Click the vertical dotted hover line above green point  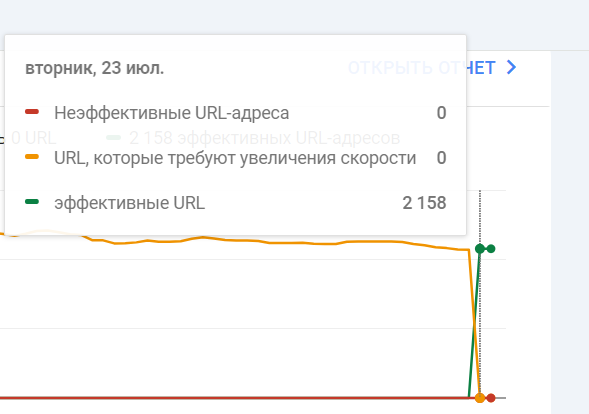pos(480,217)
